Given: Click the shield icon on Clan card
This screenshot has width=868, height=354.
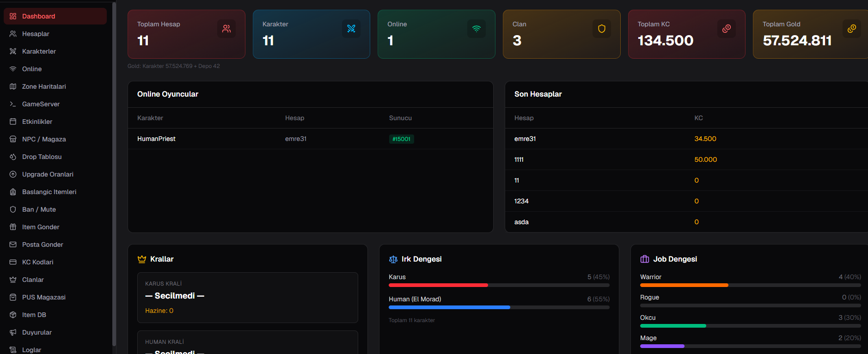Looking at the screenshot, I should [x=602, y=29].
